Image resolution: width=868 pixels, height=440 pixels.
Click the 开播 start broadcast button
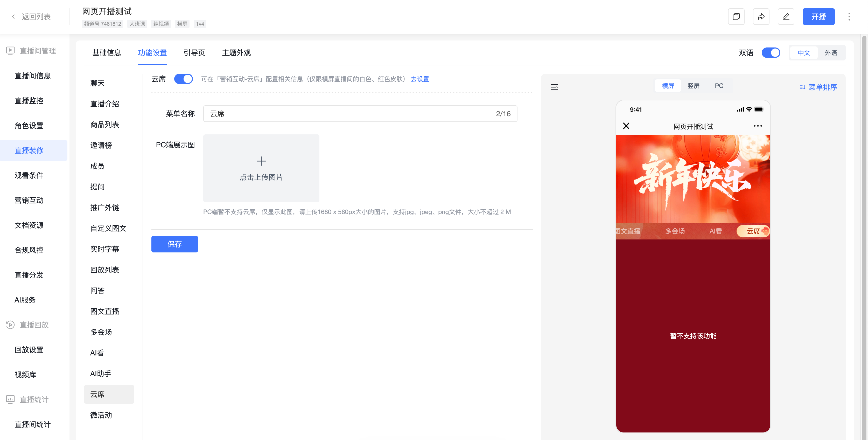point(818,17)
